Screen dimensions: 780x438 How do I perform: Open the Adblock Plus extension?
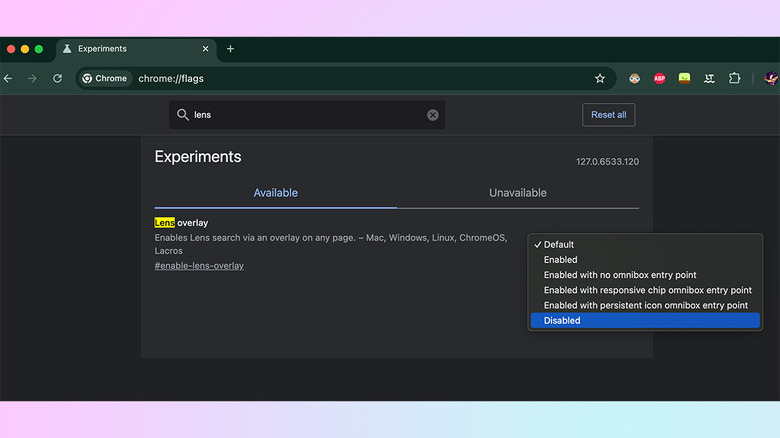[x=660, y=78]
